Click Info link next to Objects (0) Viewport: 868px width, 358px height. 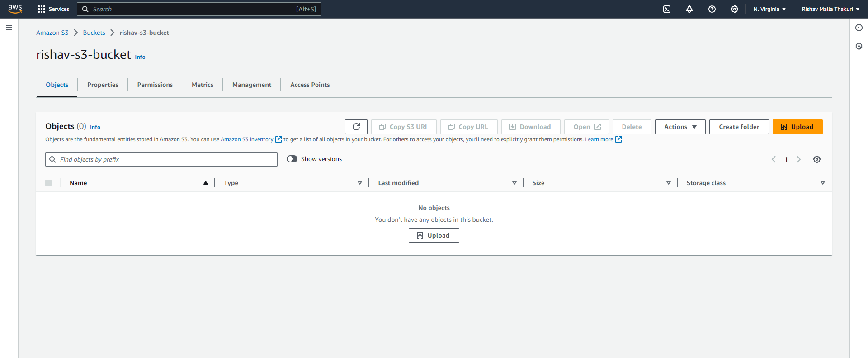click(95, 127)
